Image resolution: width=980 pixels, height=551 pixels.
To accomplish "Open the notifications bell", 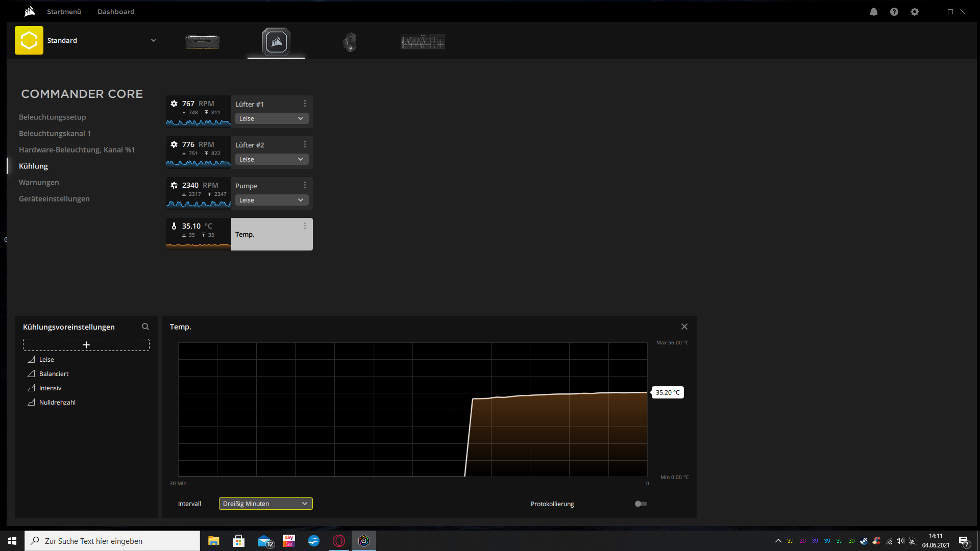I will (x=874, y=12).
